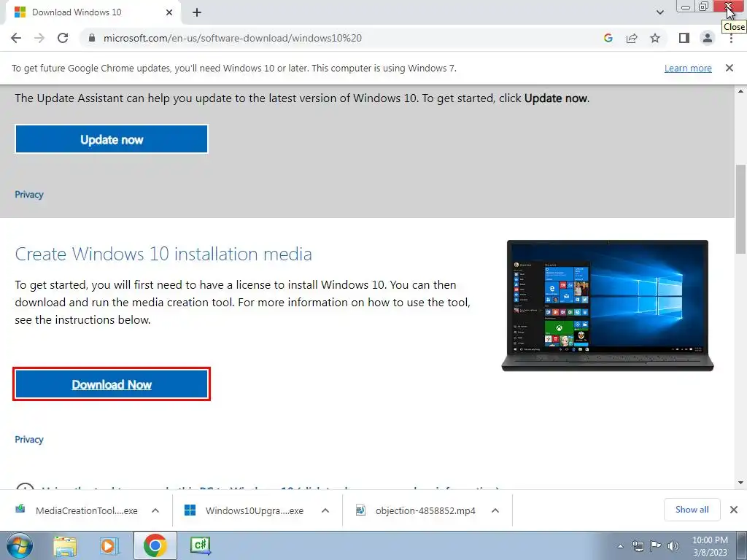
Task: Click the 'Create Windows 10 installation media' heading
Action: [163, 254]
